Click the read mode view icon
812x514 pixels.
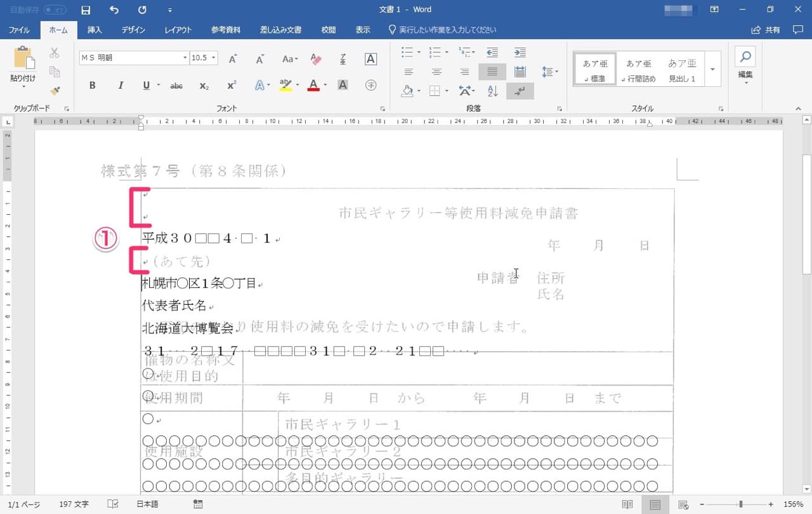pos(627,504)
